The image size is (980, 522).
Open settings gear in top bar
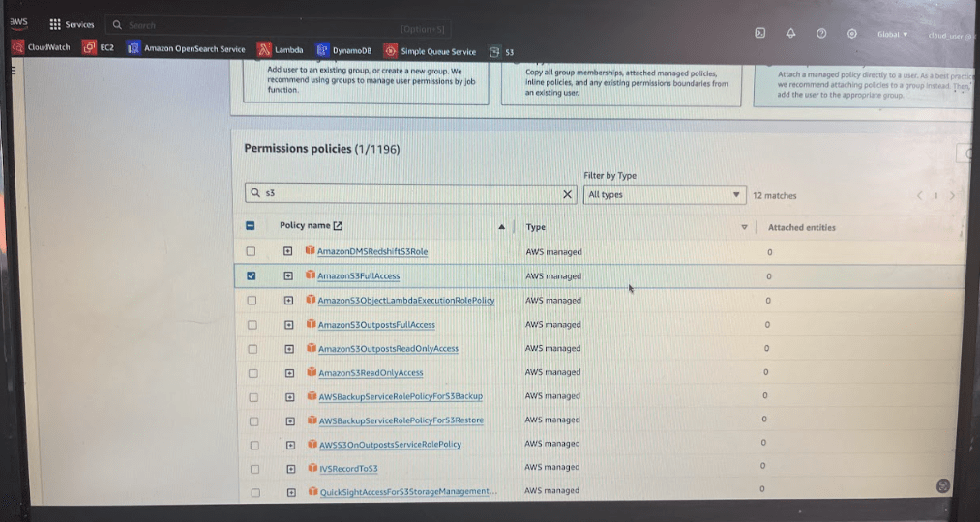[852, 33]
